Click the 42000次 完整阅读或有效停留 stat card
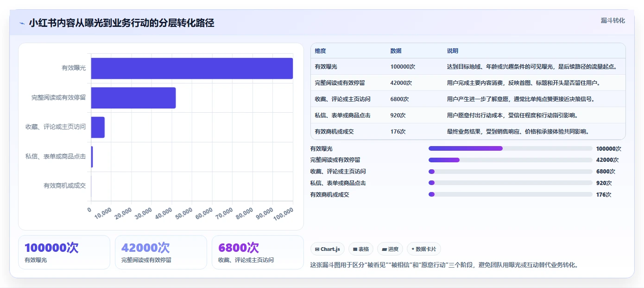 pyautogui.click(x=161, y=252)
